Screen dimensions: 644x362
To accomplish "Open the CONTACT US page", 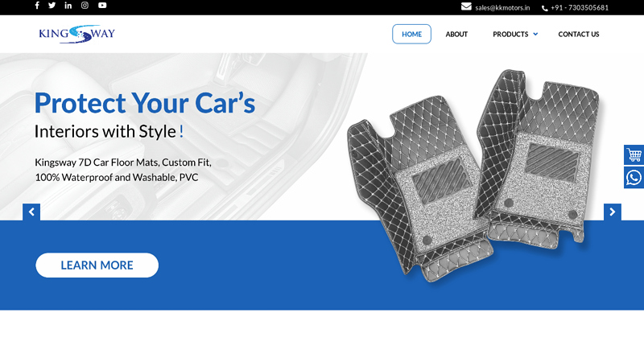I will coord(579,35).
